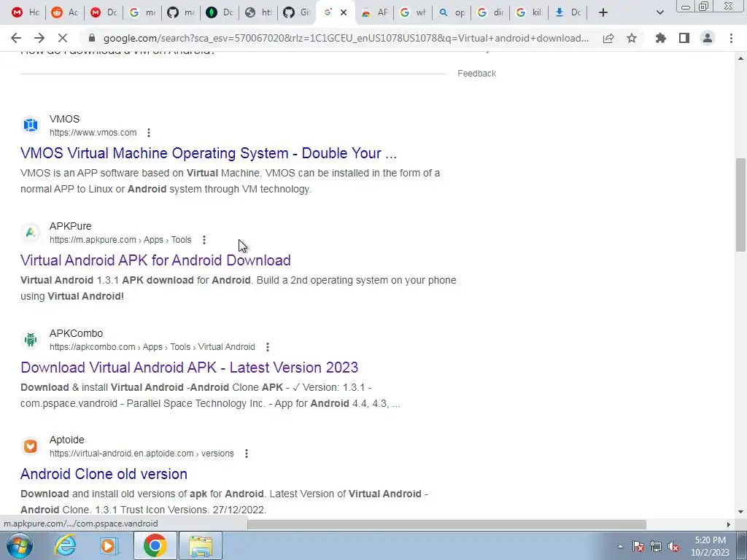Click the https://www.vmos.com URL text
This screenshot has height=560, width=747.
pos(93,133)
